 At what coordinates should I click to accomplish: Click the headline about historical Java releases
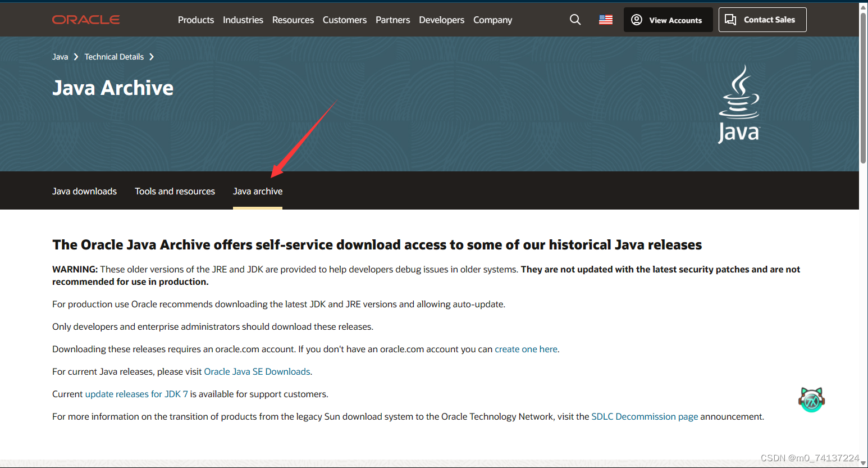(377, 245)
